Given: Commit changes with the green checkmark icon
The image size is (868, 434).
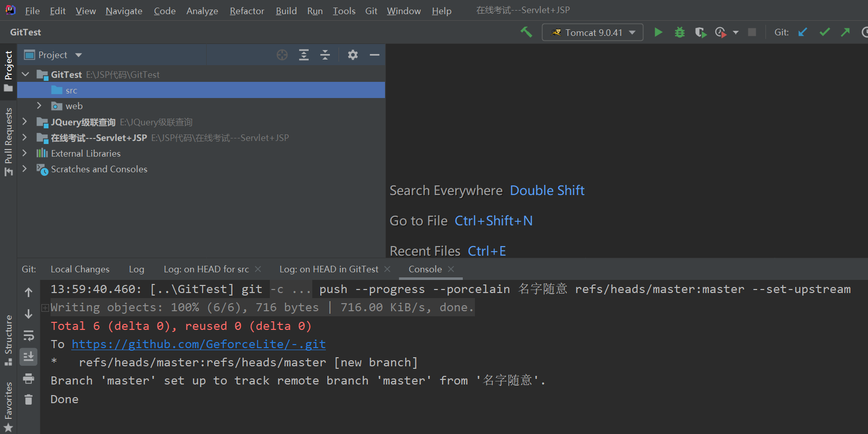Looking at the screenshot, I should [825, 32].
